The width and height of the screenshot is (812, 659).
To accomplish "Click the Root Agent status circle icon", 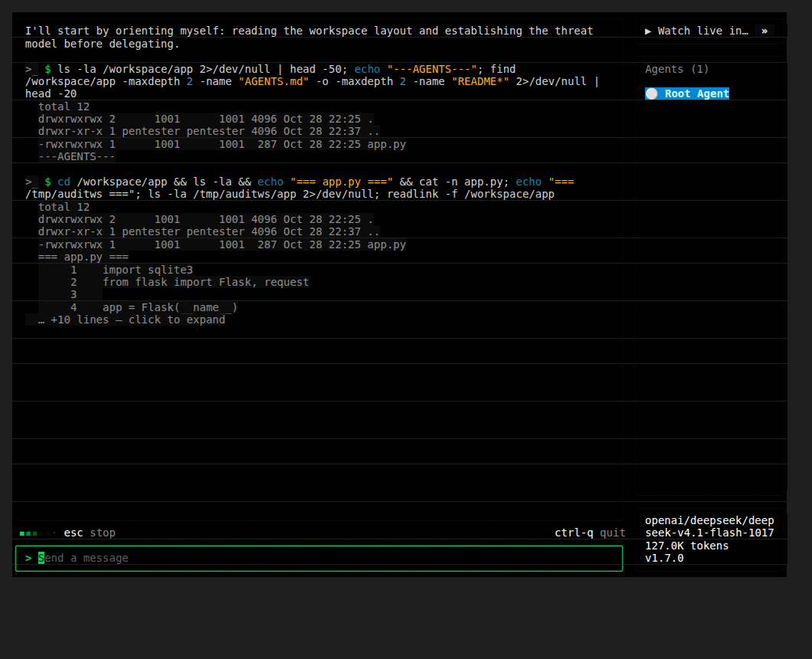I will coord(651,93).
